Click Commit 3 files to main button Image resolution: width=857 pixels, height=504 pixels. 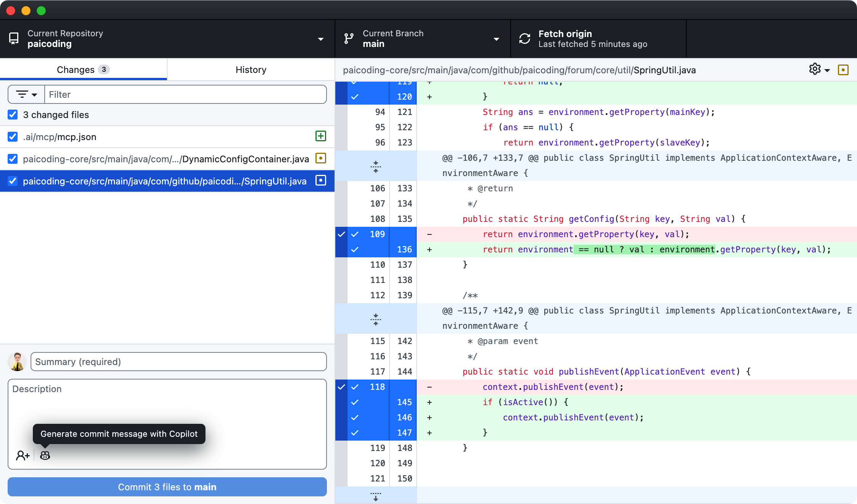[x=167, y=487]
